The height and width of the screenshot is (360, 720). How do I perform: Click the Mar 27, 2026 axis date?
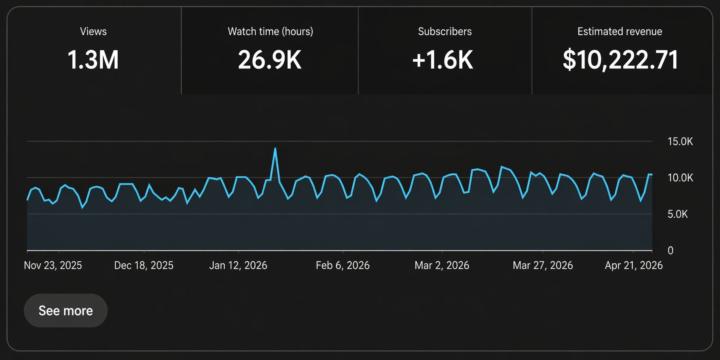(543, 265)
